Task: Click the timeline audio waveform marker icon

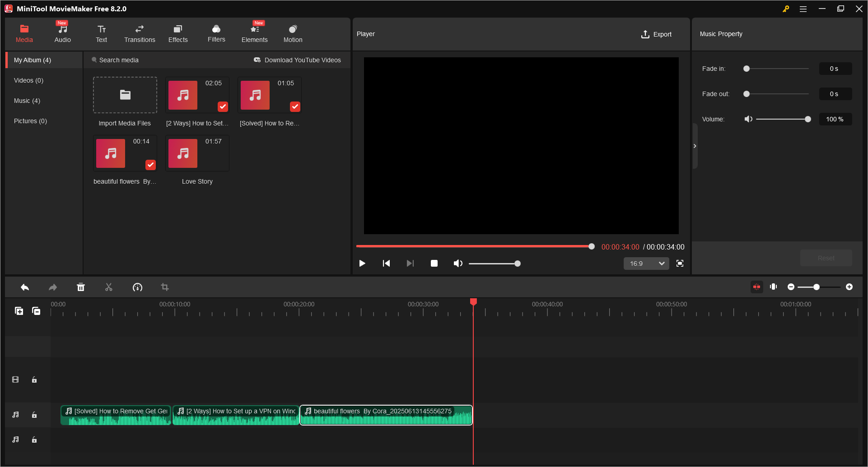Action: click(x=774, y=287)
